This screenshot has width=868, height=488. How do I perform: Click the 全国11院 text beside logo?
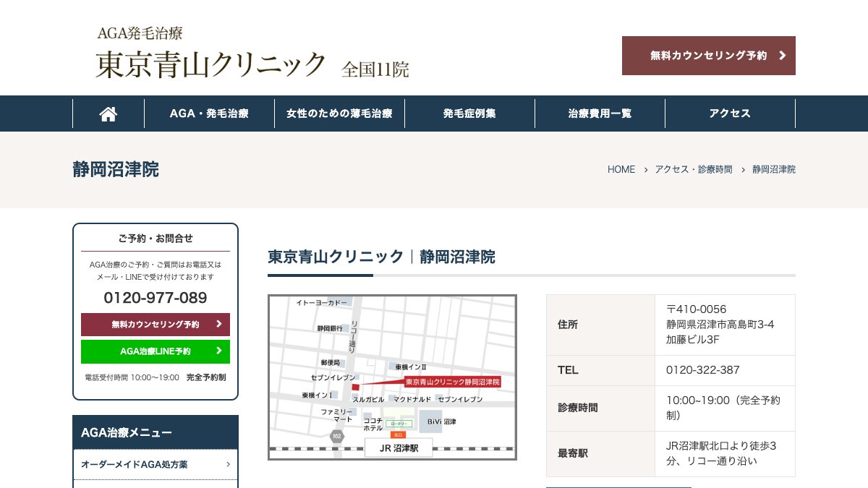point(375,69)
